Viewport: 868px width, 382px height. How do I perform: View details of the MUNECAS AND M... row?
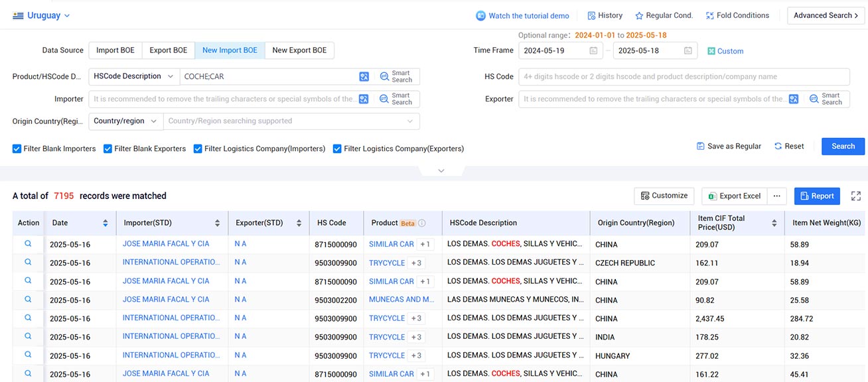click(28, 300)
